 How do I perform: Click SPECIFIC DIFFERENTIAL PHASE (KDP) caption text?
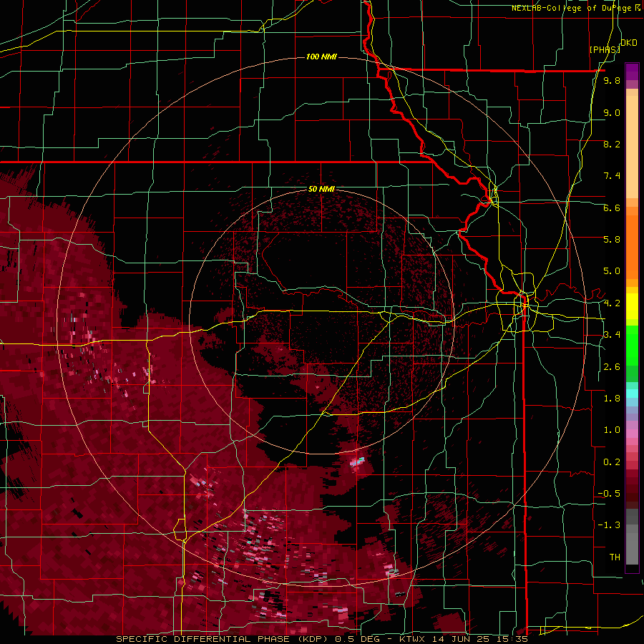tap(223, 639)
